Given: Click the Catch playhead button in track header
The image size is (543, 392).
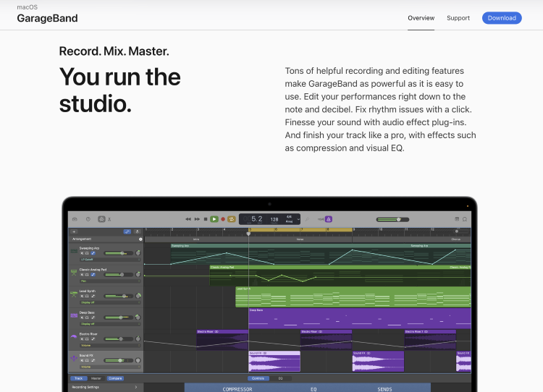Looking at the screenshot, I should (x=137, y=232).
